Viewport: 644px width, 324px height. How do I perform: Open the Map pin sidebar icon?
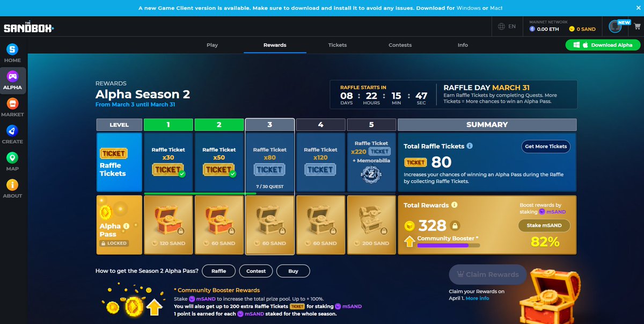12,157
